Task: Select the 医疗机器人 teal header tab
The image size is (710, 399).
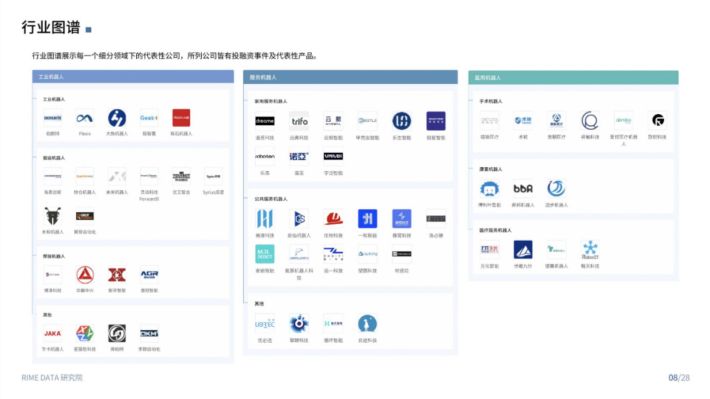Action: tap(573, 77)
